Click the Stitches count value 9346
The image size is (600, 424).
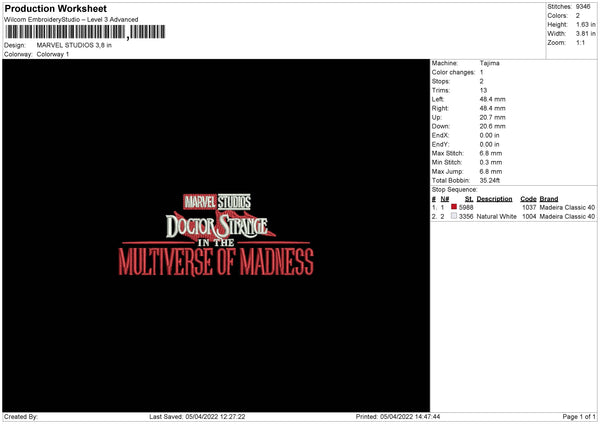[583, 7]
